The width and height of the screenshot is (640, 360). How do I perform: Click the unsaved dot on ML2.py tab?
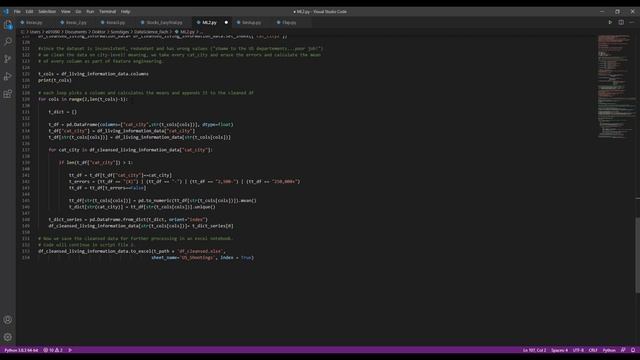click(x=226, y=22)
